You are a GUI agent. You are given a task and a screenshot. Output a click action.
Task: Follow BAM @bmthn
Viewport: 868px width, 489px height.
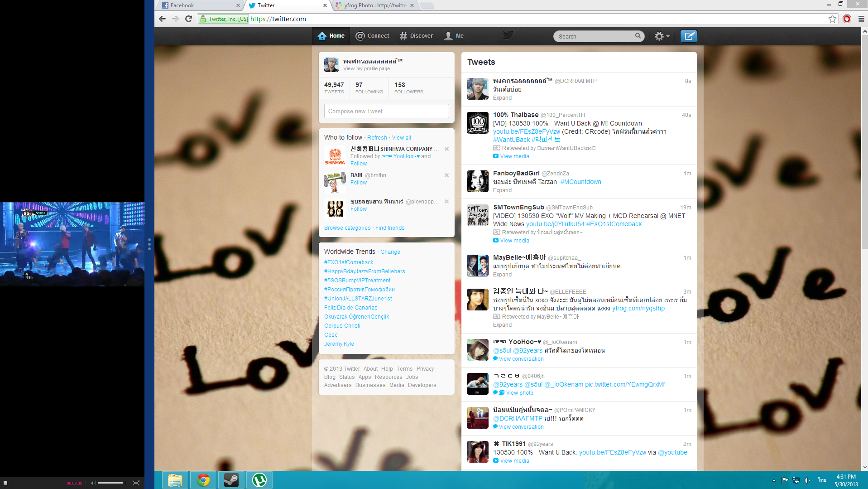click(359, 183)
